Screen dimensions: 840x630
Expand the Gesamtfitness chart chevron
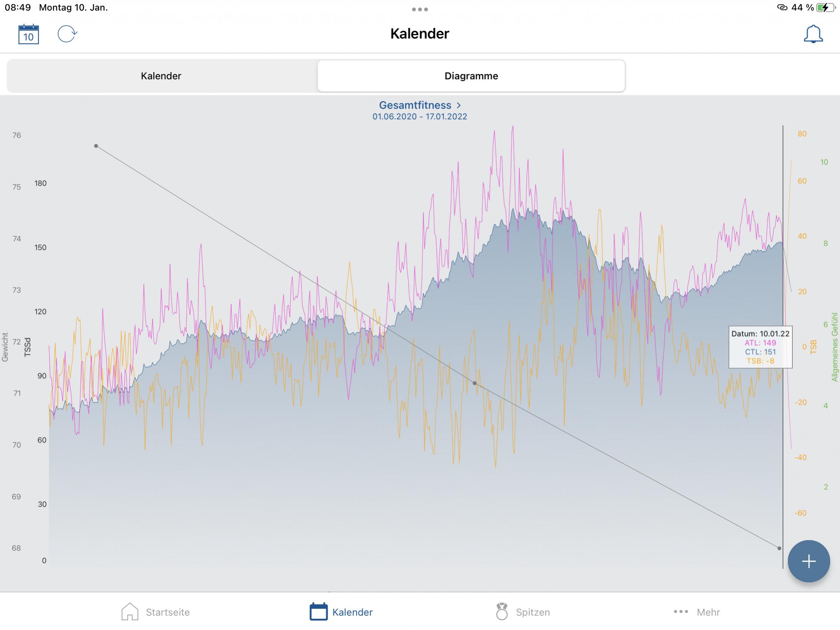[459, 105]
